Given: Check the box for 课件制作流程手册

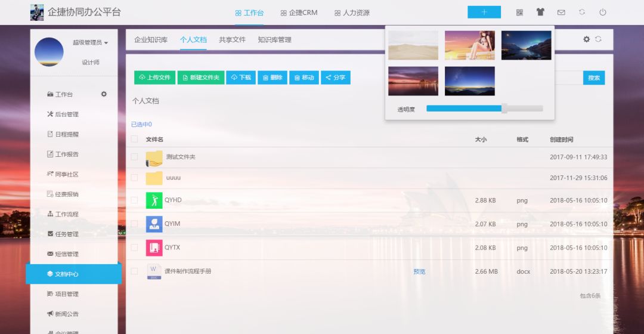Looking at the screenshot, I should 134,271.
